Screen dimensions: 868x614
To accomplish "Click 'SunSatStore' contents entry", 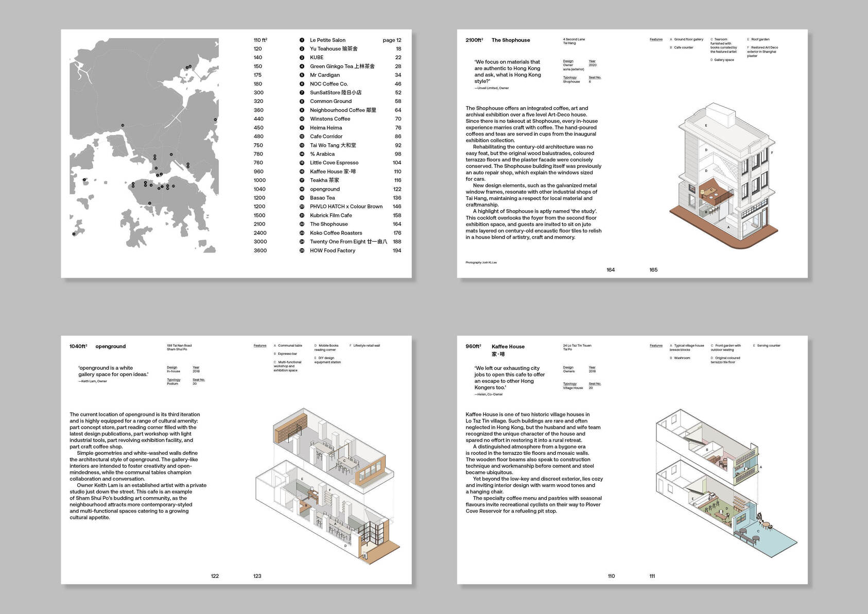I will [336, 93].
